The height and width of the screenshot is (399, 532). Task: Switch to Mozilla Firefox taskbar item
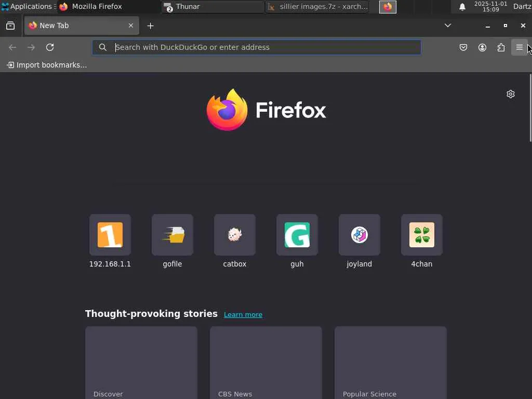point(109,6)
